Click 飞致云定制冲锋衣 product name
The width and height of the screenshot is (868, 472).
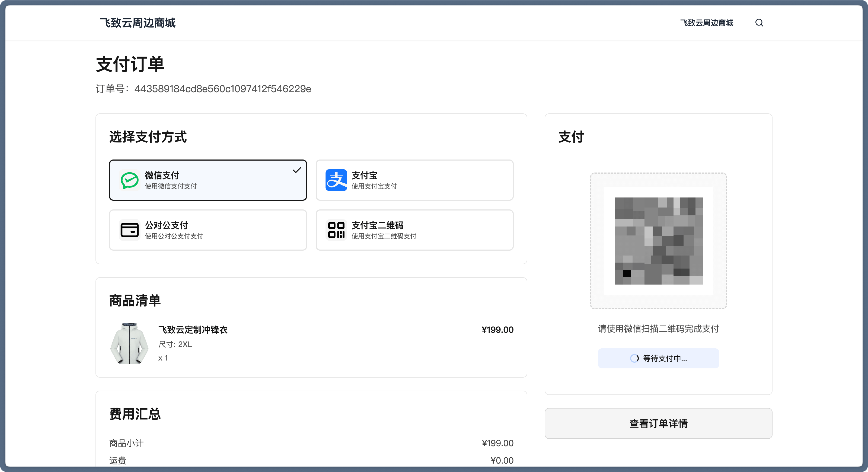point(193,330)
